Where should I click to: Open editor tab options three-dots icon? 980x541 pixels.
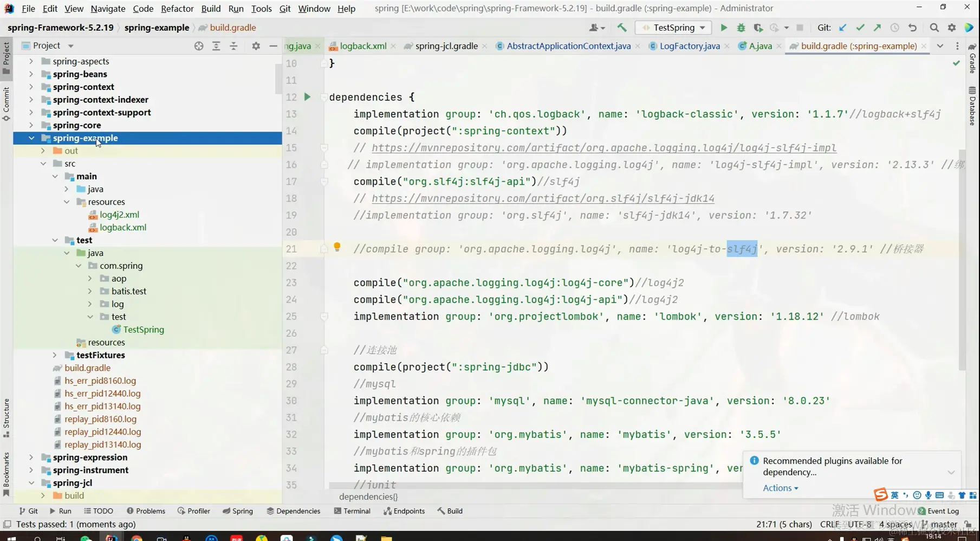(957, 46)
